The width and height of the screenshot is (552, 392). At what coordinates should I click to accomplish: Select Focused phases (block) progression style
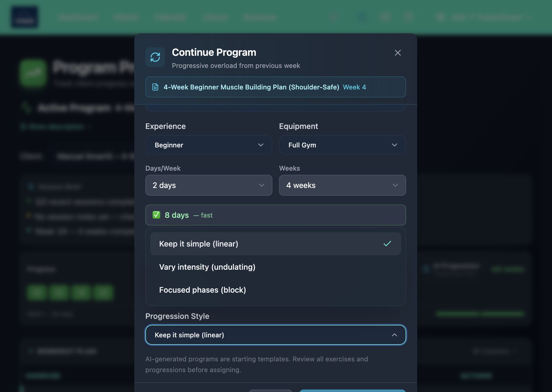coord(203,290)
